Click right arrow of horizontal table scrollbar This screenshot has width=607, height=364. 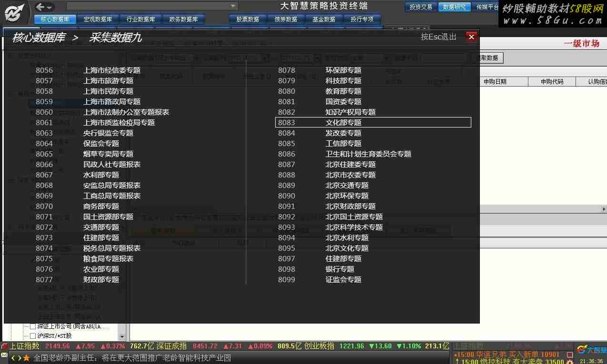pos(604,209)
